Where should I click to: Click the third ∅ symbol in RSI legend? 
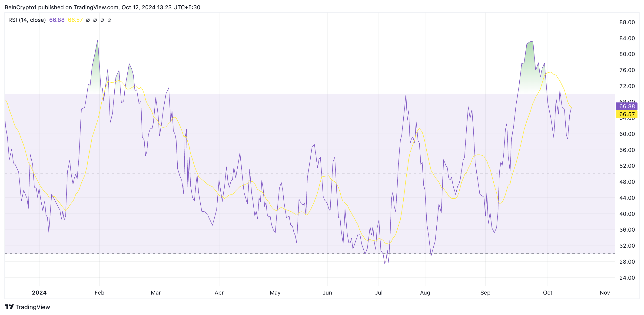pyautogui.click(x=102, y=20)
